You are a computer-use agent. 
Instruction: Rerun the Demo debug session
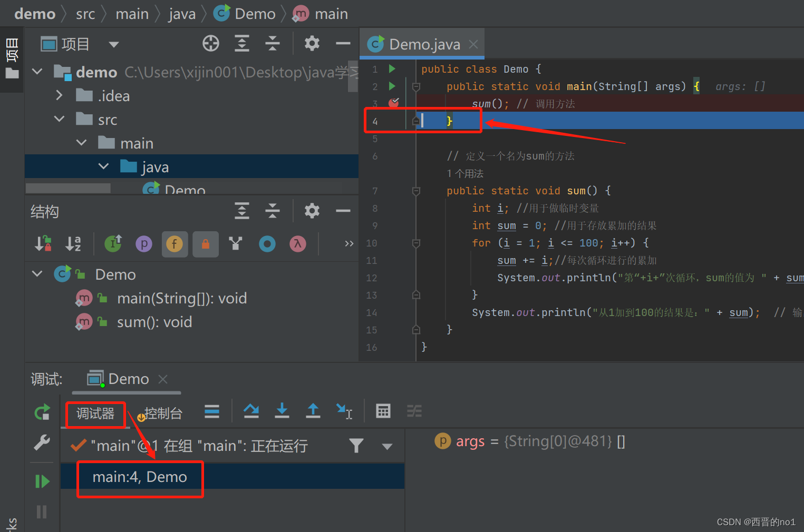coord(42,412)
